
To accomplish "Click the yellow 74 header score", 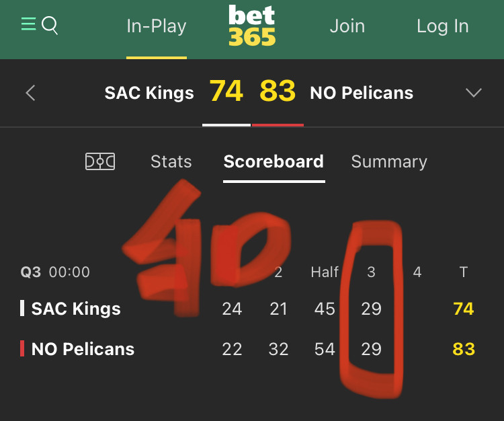I will [226, 91].
